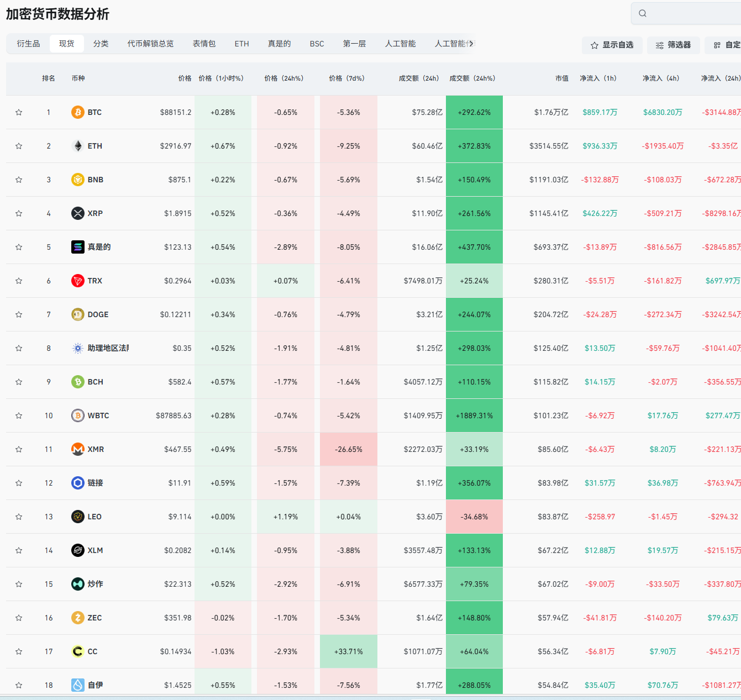This screenshot has width=741, height=700.
Task: Click the ETH diamond logo icon
Action: pos(78,146)
